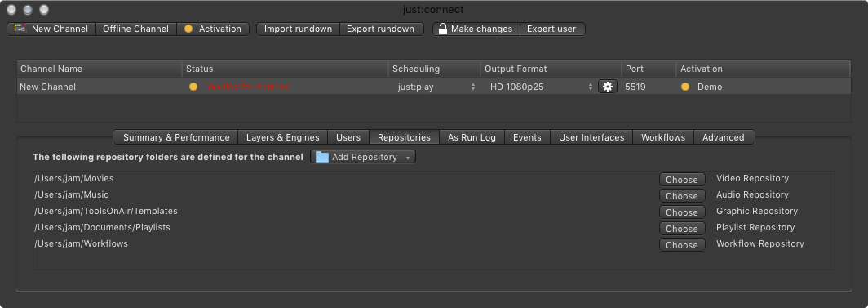Click the Offline Channel button
This screenshot has height=308, width=868.
click(135, 29)
